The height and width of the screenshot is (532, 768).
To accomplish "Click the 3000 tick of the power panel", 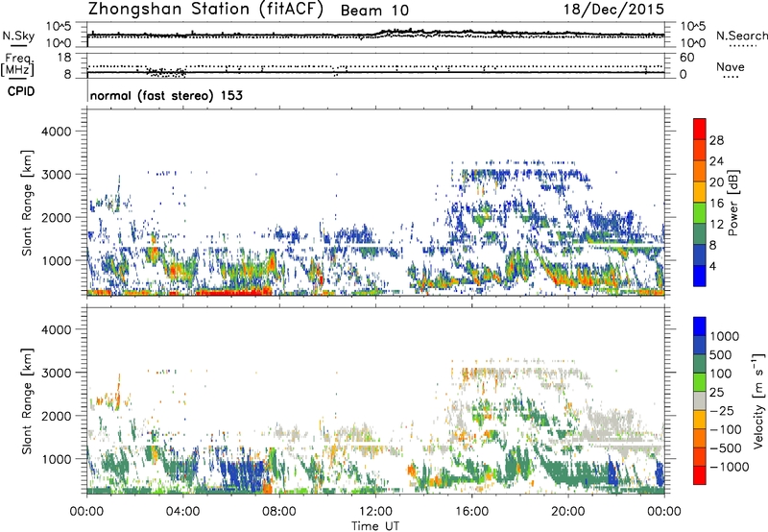I will point(56,175).
